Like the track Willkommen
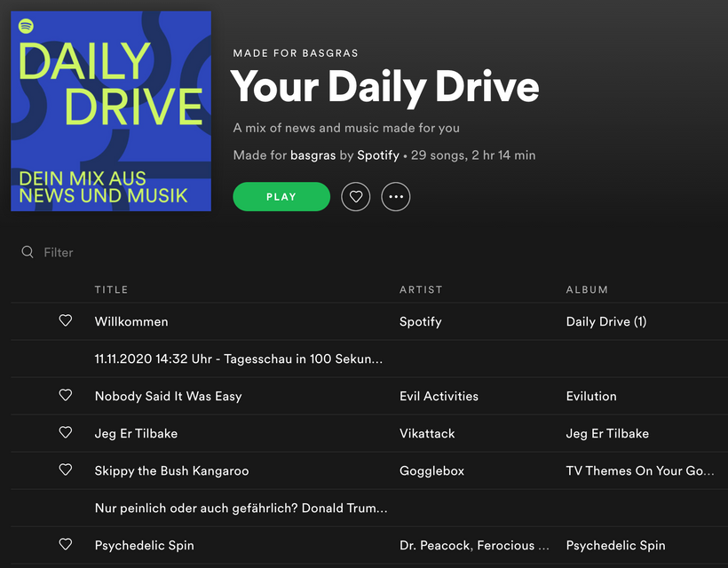The height and width of the screenshot is (568, 728). 66,320
